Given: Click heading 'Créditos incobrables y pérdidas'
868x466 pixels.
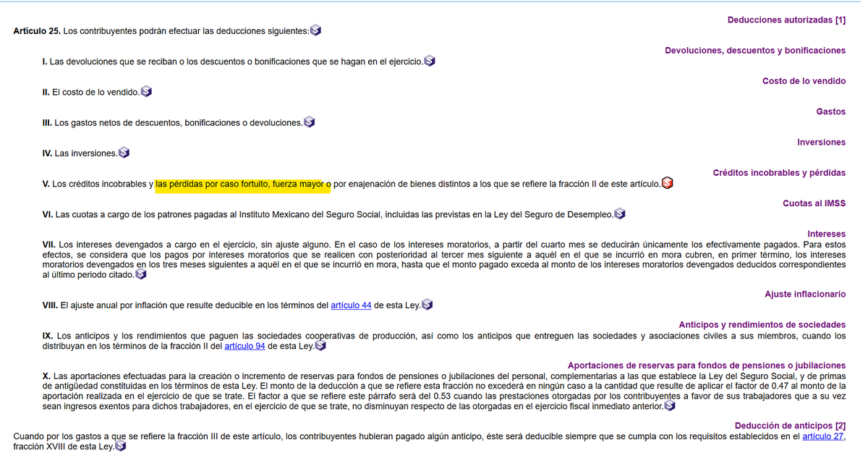Looking at the screenshot, I should point(779,172).
